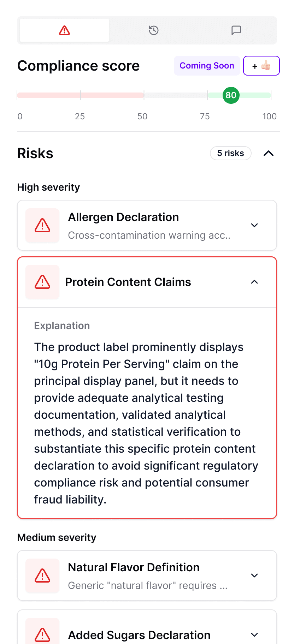Click the Added Sugars Declaration warning icon

pos(42,634)
